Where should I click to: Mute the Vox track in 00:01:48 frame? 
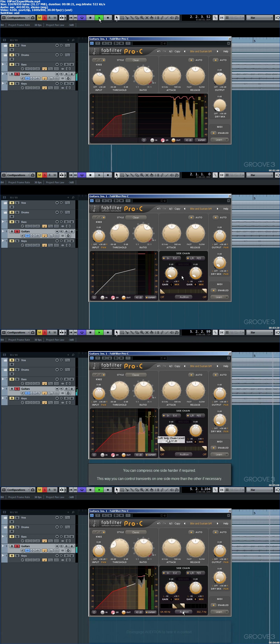12,45
